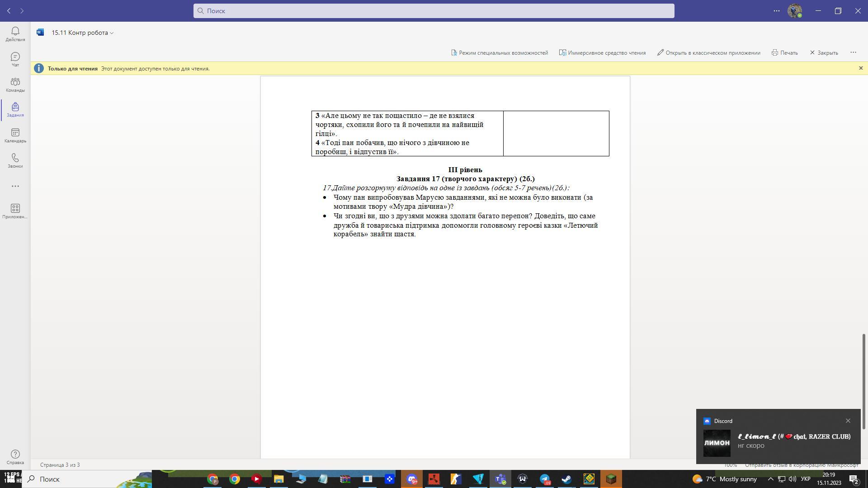
Task: Open the Apps (Приложения) sidebar icon
Action: tap(15, 211)
